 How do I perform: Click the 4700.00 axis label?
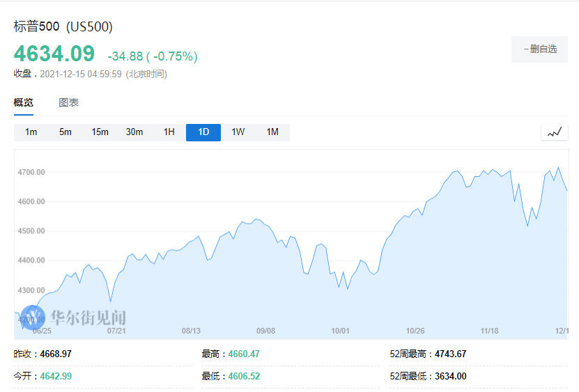(31, 173)
